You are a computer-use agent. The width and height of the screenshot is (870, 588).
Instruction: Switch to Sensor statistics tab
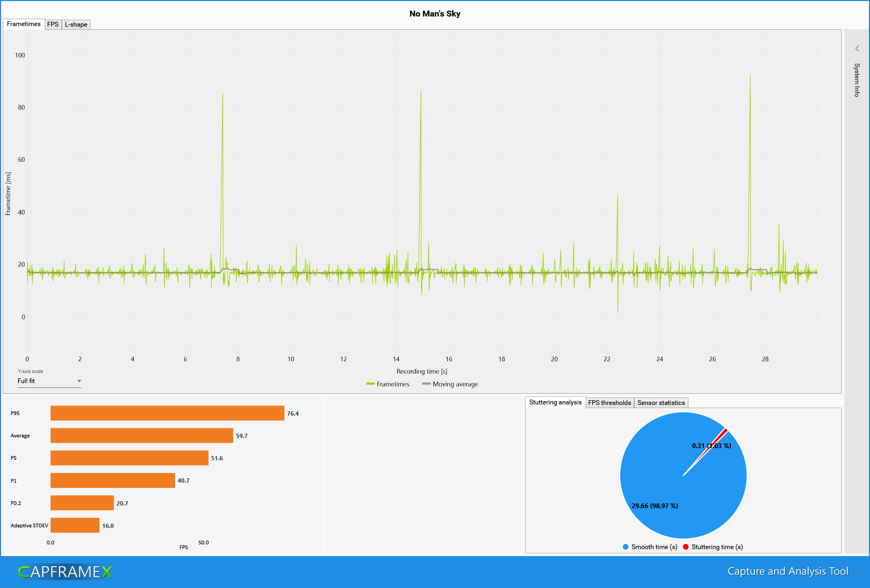pyautogui.click(x=661, y=403)
